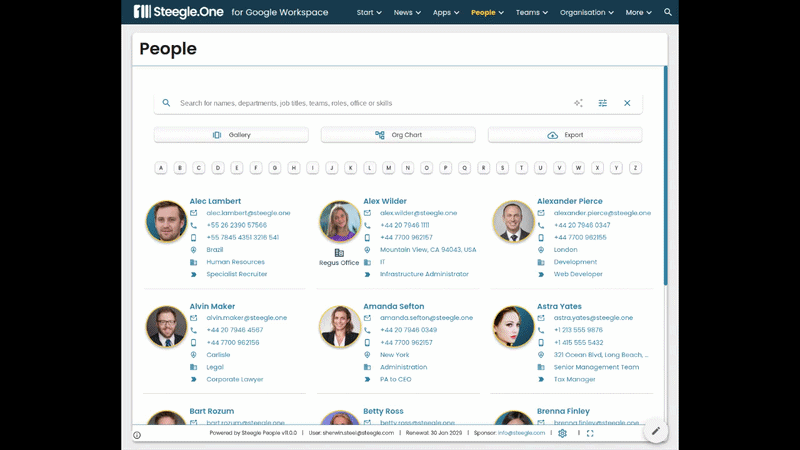Click the info@steegle.com sponsor link

pos(521,433)
